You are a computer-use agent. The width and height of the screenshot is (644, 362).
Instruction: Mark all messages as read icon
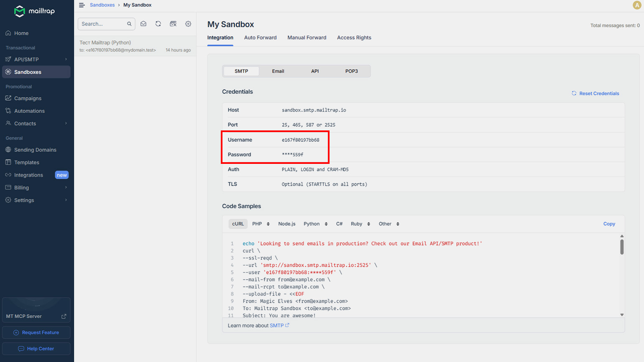(143, 24)
